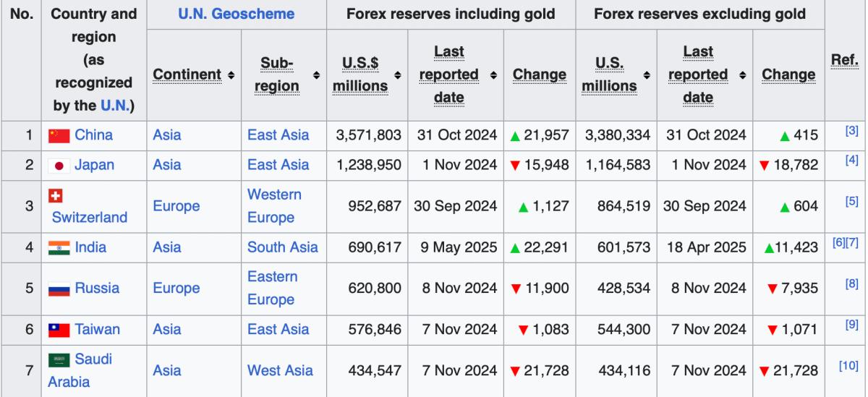Open the Saudi Arabia country link
Screen dimensions: 868x397
[x=81, y=371]
